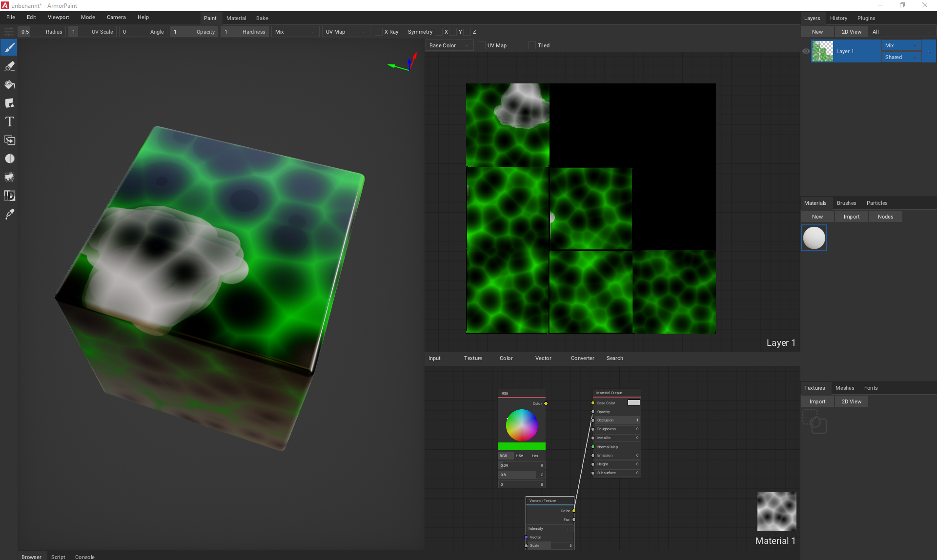Image resolution: width=937 pixels, height=560 pixels.
Task: Select the Bake tool icon
Action: [x=9, y=196]
